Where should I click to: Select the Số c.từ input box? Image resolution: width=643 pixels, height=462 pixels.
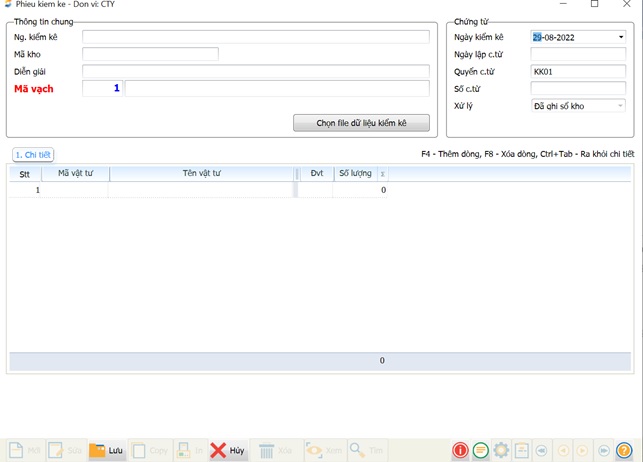(x=577, y=89)
